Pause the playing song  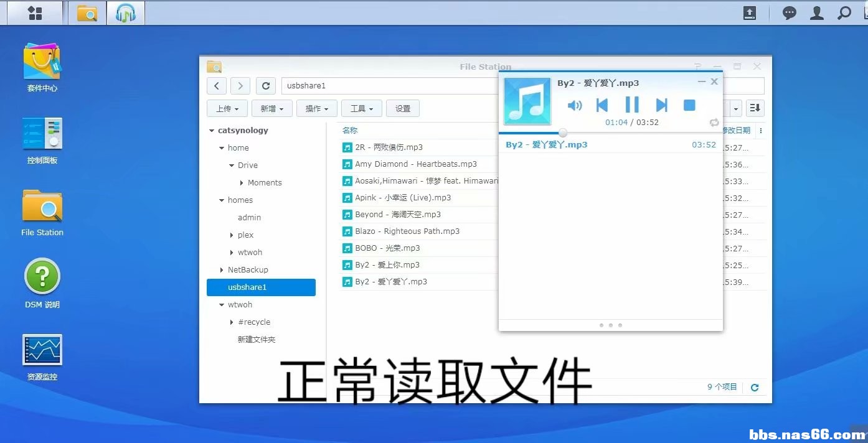click(x=632, y=105)
